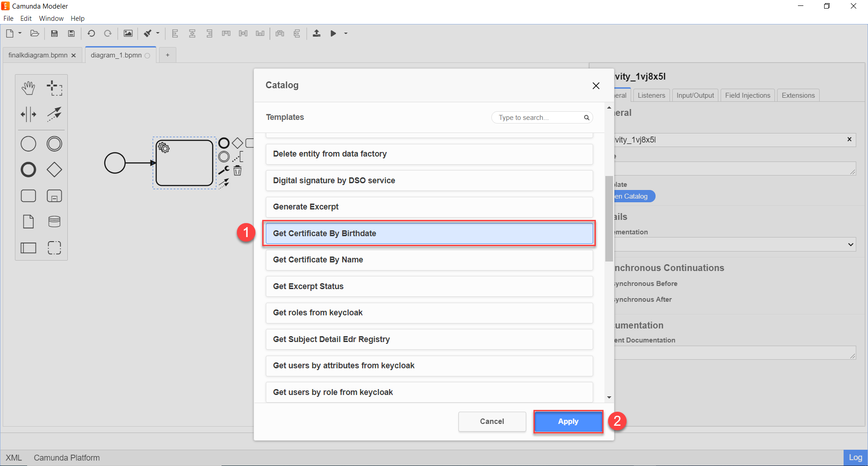Click the template search field

click(x=539, y=118)
